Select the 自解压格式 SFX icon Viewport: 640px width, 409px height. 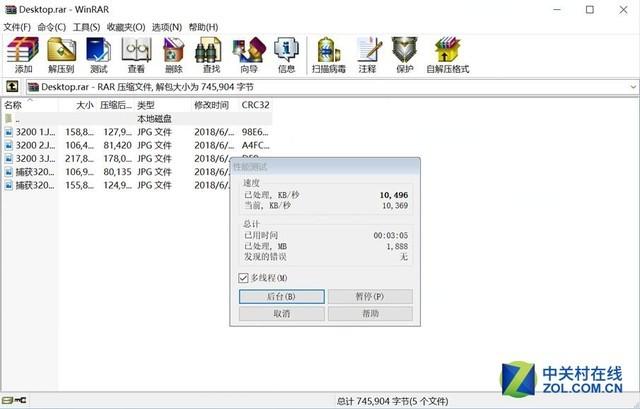click(448, 55)
